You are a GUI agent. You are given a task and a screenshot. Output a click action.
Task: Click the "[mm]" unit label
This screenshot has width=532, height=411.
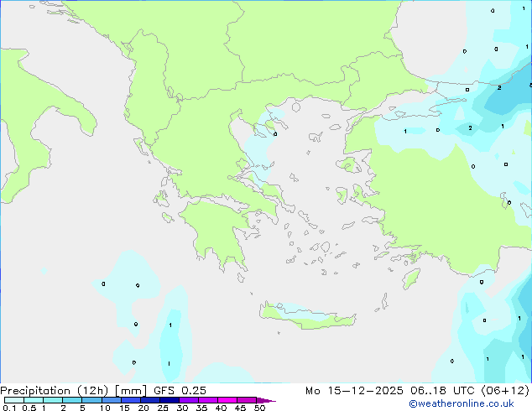(x=131, y=391)
